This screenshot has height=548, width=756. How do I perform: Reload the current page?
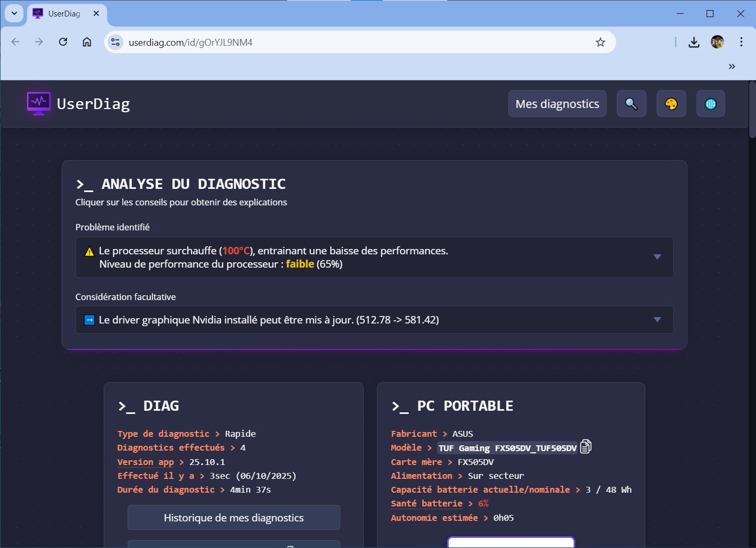tap(63, 42)
